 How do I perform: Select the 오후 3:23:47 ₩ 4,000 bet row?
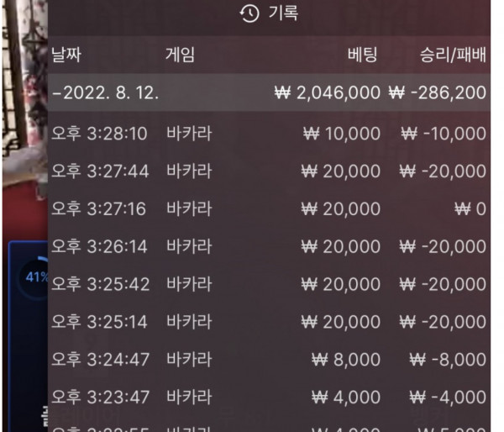tap(269, 397)
